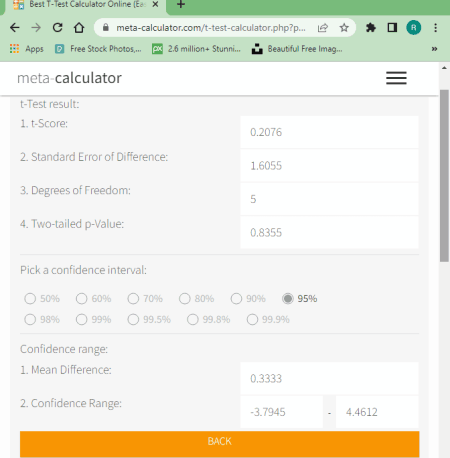Open a new browser tab

(x=181, y=5)
